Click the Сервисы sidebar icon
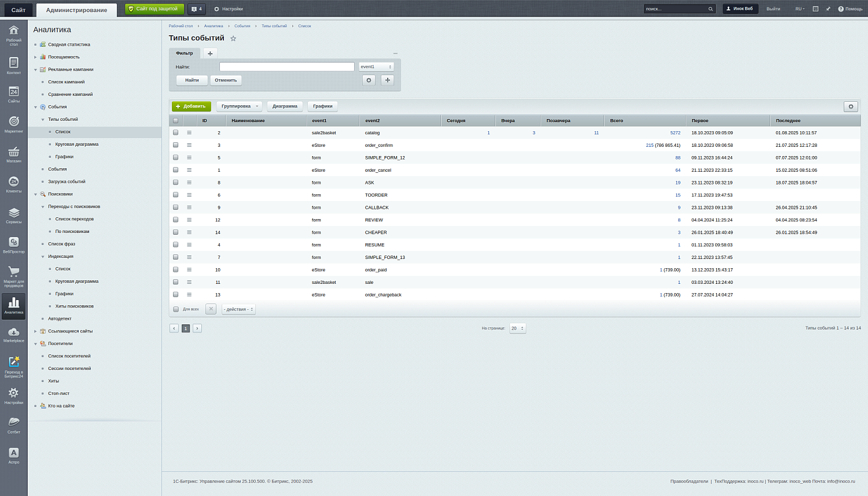The image size is (868, 496). pos(13,214)
